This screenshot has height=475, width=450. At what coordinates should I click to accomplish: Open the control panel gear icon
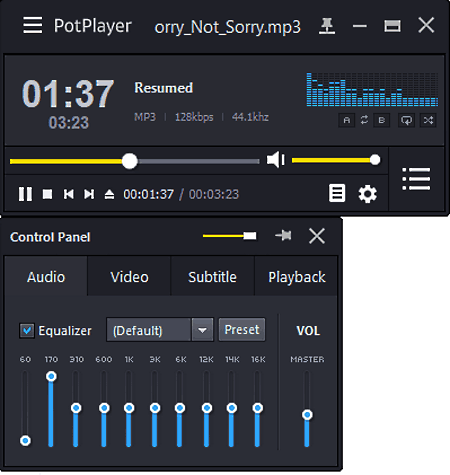pos(367,194)
